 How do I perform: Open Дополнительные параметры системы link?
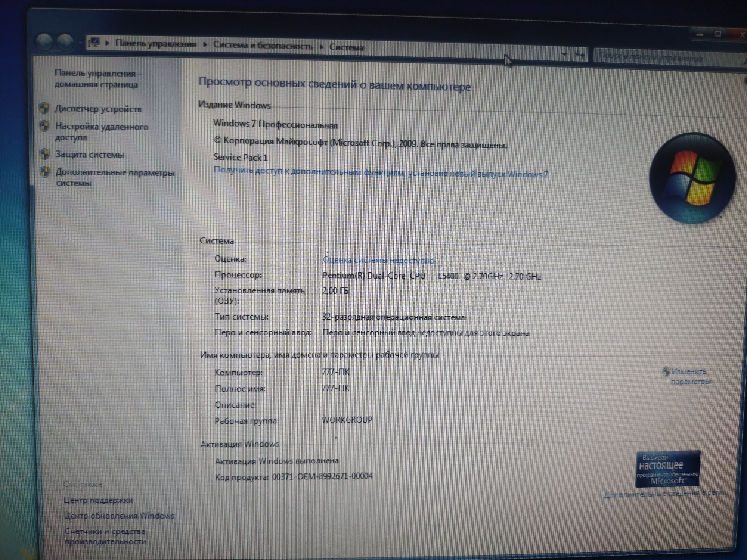pyautogui.click(x=115, y=178)
